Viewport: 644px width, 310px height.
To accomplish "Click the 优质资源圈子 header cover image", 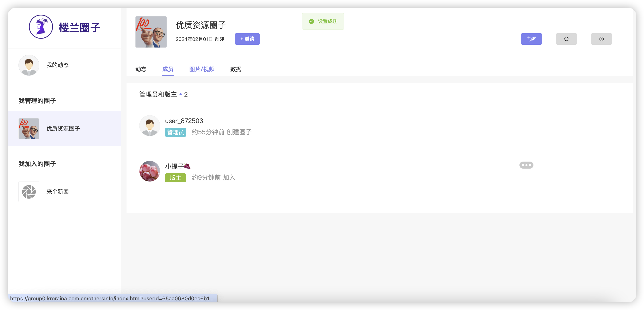I will (x=151, y=32).
